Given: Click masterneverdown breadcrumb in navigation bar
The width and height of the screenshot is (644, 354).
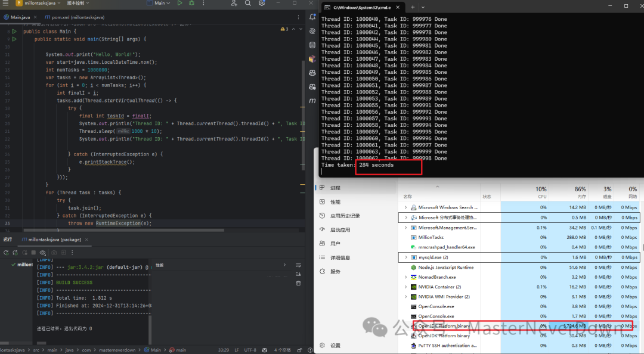Looking at the screenshot, I should click(x=117, y=350).
